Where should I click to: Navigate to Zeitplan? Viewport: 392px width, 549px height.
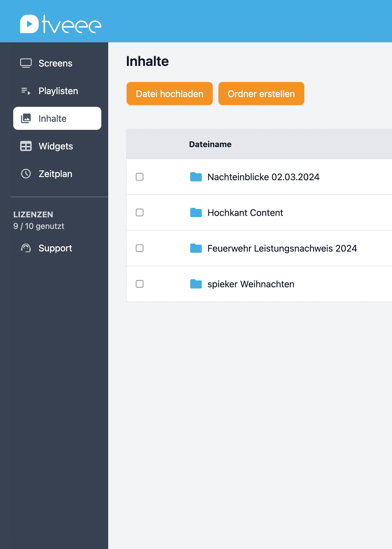[57, 174]
